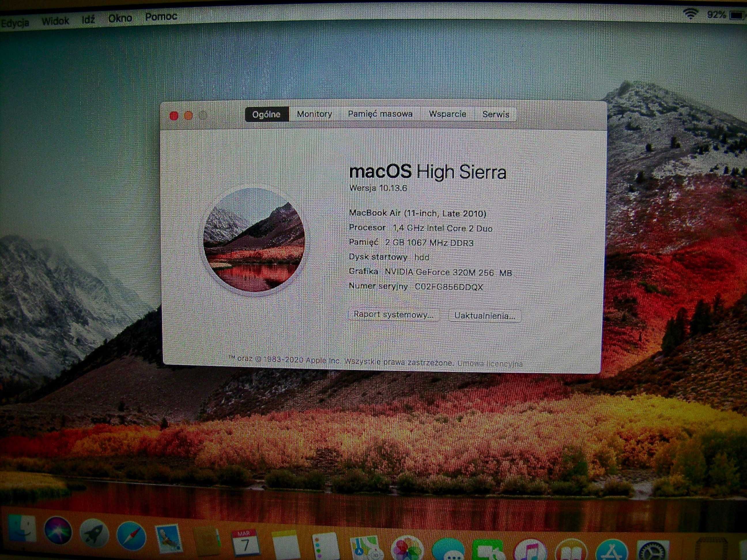Click NVIDIA GeForce 320M 256 MB value

pos(448,272)
